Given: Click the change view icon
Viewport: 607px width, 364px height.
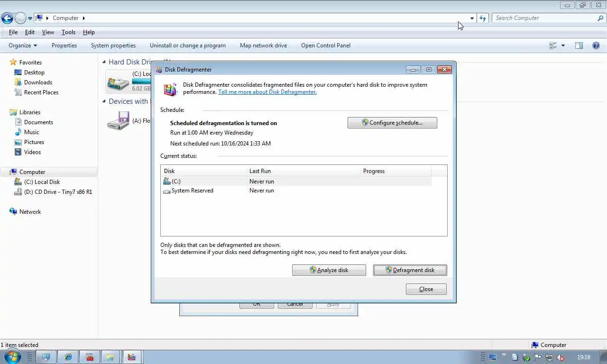Looking at the screenshot, I should [553, 45].
